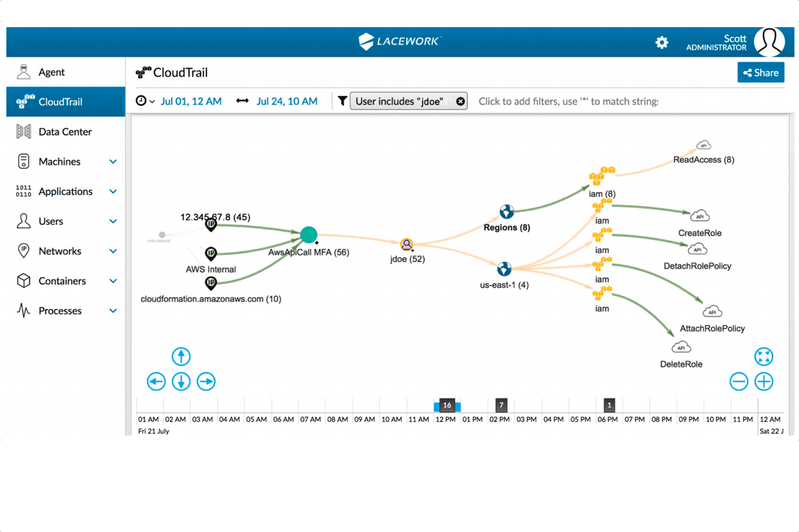Click the Containers sidebar cube icon

tap(23, 280)
